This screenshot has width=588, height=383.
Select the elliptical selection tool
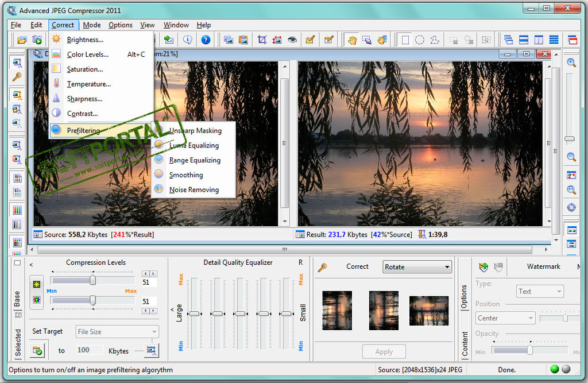pyautogui.click(x=420, y=39)
